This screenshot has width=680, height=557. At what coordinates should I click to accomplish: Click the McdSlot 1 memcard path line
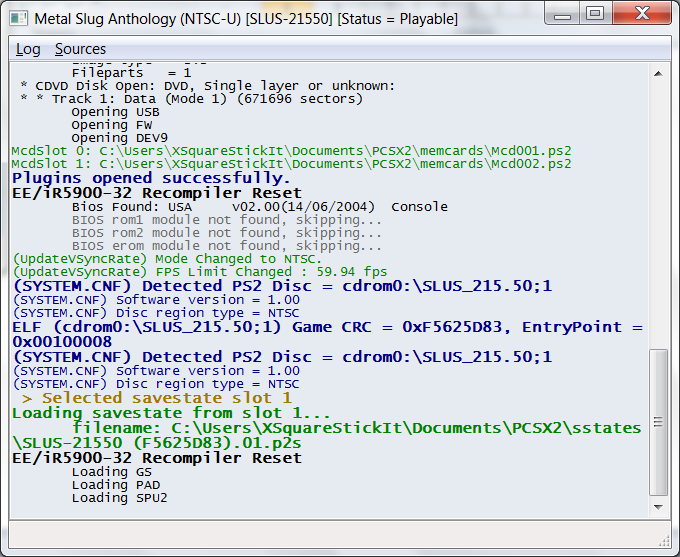pos(291,164)
